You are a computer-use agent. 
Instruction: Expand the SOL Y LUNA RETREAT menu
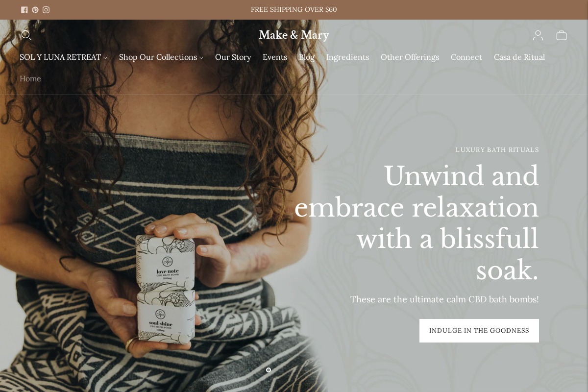coord(63,57)
